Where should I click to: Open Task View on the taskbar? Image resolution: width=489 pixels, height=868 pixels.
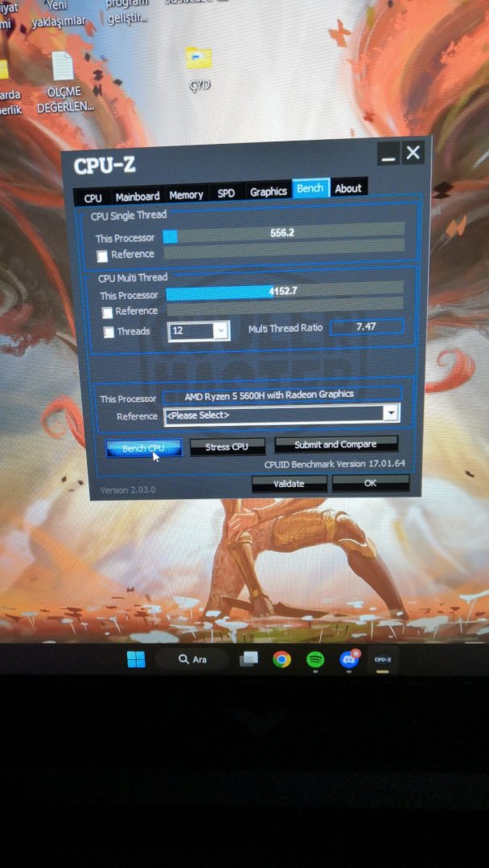(249, 659)
